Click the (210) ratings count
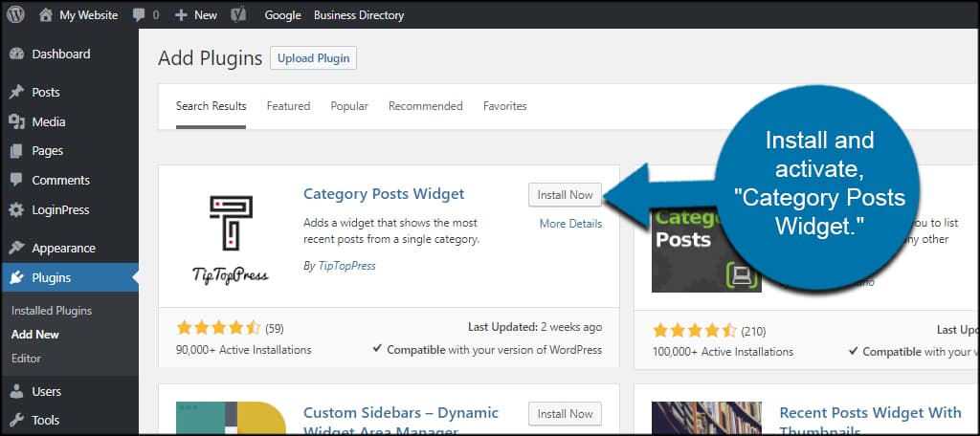This screenshot has width=980, height=436. (753, 331)
